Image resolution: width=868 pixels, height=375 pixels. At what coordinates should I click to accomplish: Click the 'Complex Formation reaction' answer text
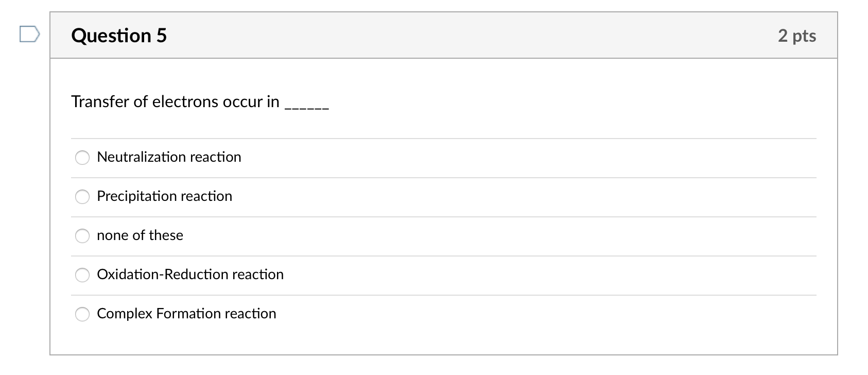pyautogui.click(x=186, y=314)
